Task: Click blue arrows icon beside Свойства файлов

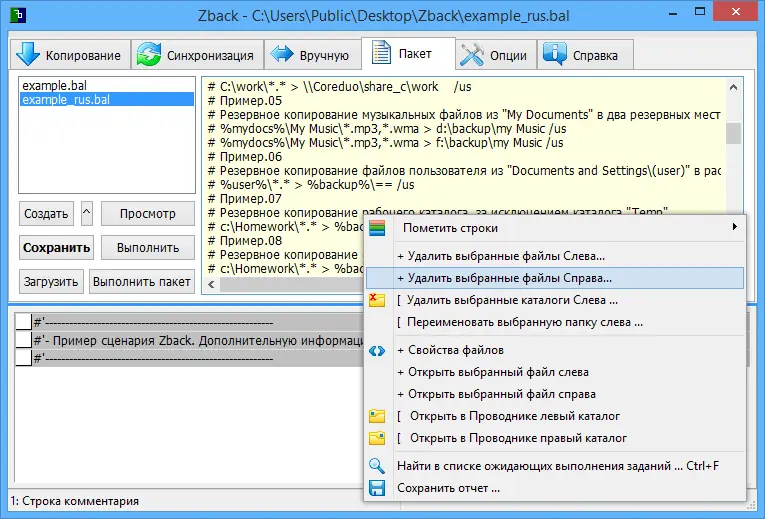Action: pyautogui.click(x=377, y=350)
